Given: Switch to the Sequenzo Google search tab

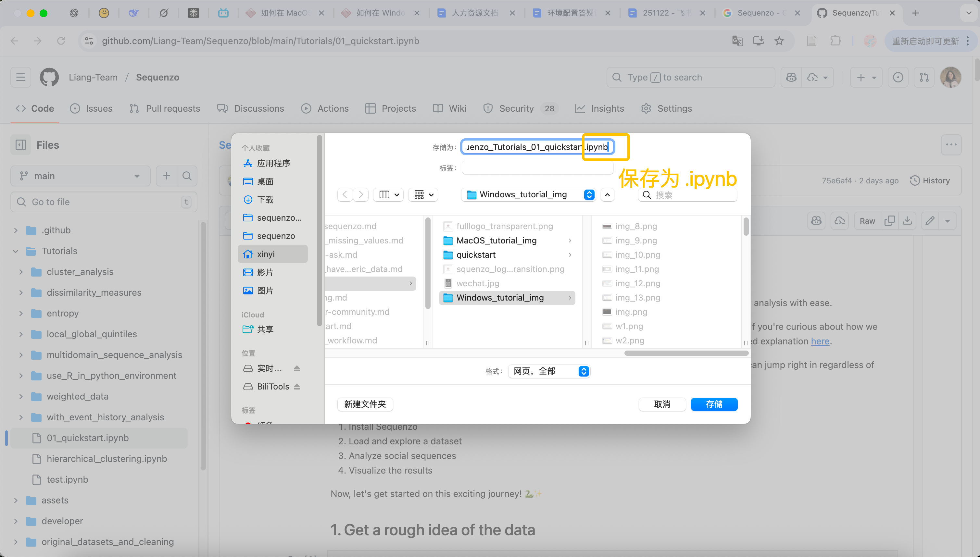Looking at the screenshot, I should point(756,13).
